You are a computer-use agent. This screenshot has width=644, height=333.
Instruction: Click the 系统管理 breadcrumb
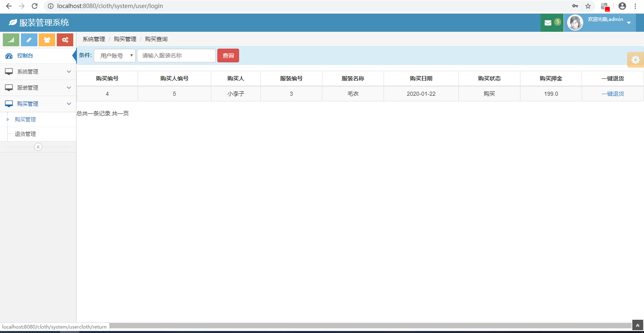94,39
